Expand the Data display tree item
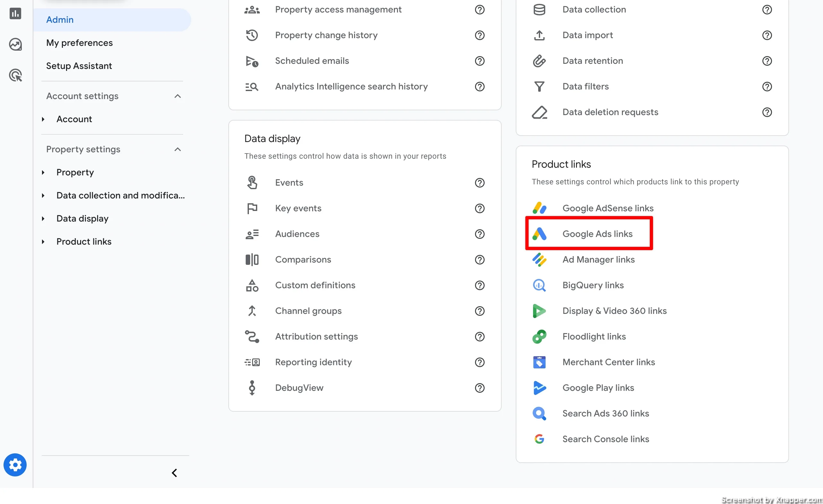823x504 pixels. (x=43, y=219)
